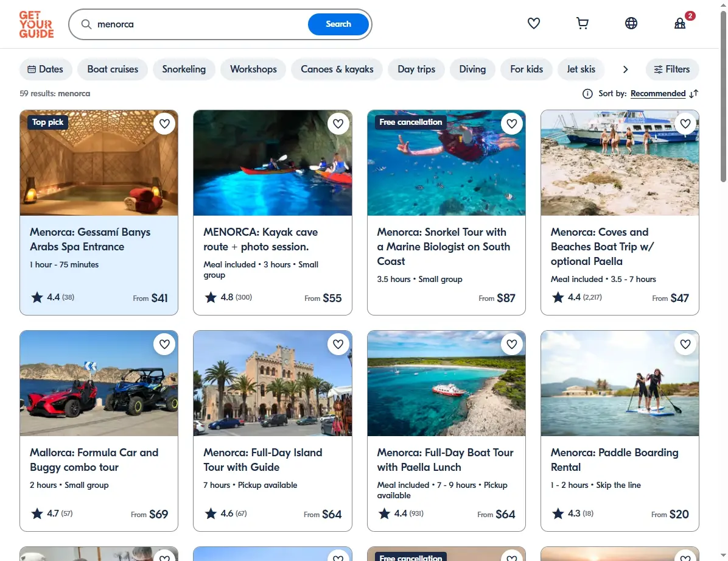The height and width of the screenshot is (561, 728).
Task: Click the 4.3 (18) rating
Action: click(572, 513)
